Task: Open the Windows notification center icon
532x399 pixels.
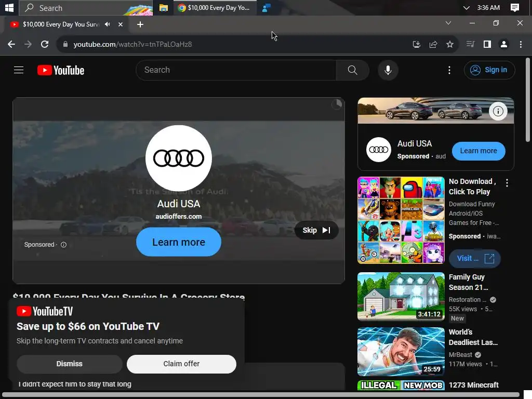Action: [x=515, y=7]
